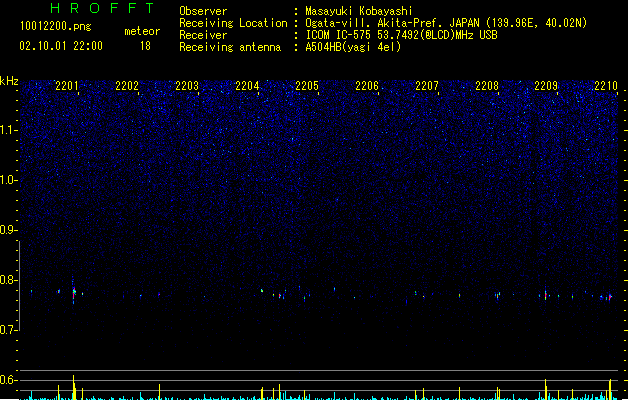This screenshot has width=629, height=400.
Task: Click the 0.7 kHz axis label
Action: click(x=8, y=330)
